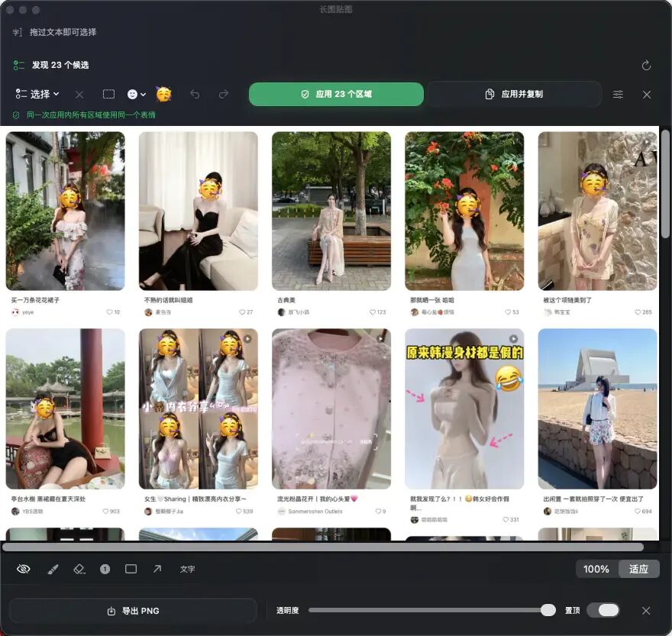672x636 pixels.
Task: Adjust the 透明度 opacity slider handle
Action: pos(548,610)
